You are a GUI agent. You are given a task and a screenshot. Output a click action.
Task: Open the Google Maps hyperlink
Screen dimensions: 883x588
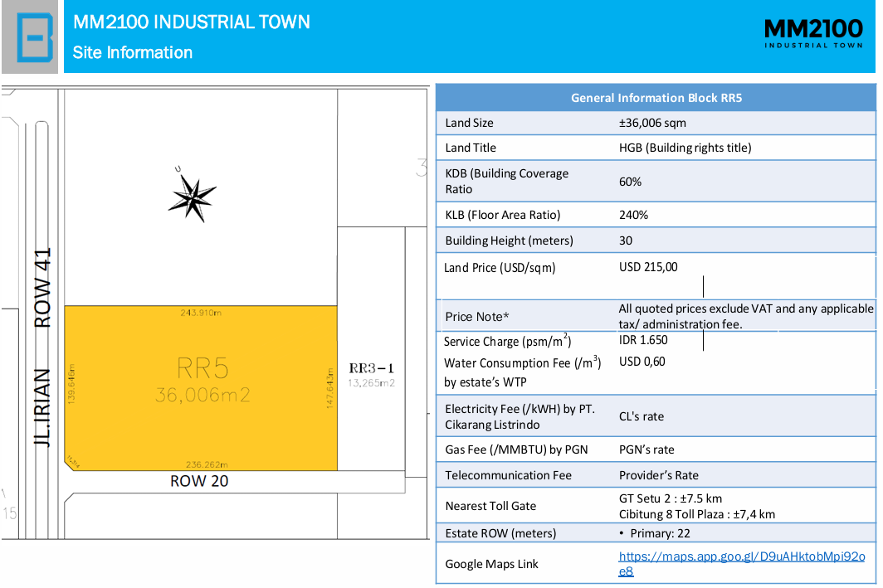pyautogui.click(x=742, y=563)
